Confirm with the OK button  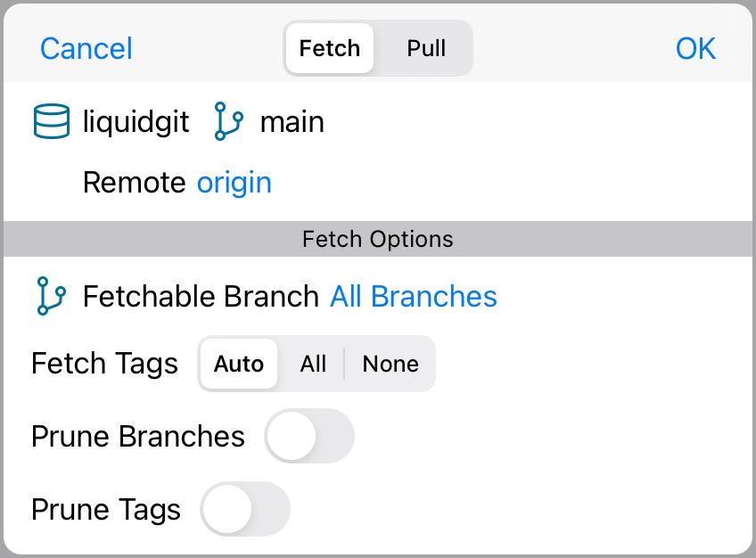[695, 49]
